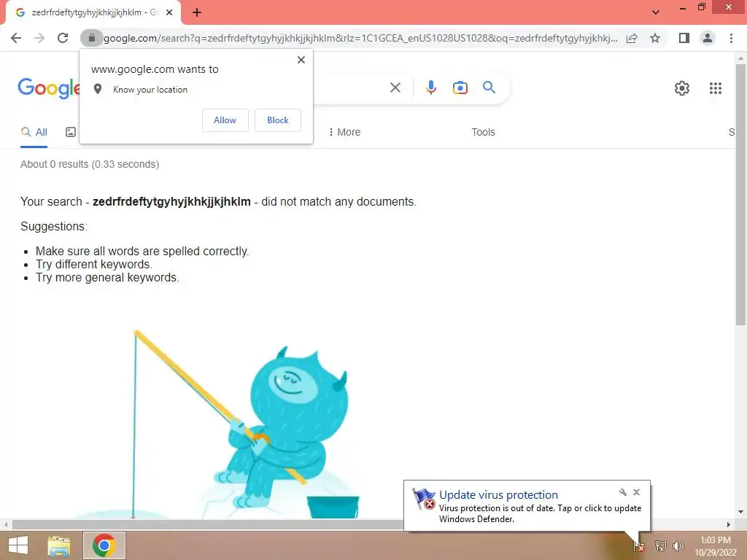Open site info via padlock icon
Image resolution: width=747 pixels, height=560 pixels.
(91, 38)
